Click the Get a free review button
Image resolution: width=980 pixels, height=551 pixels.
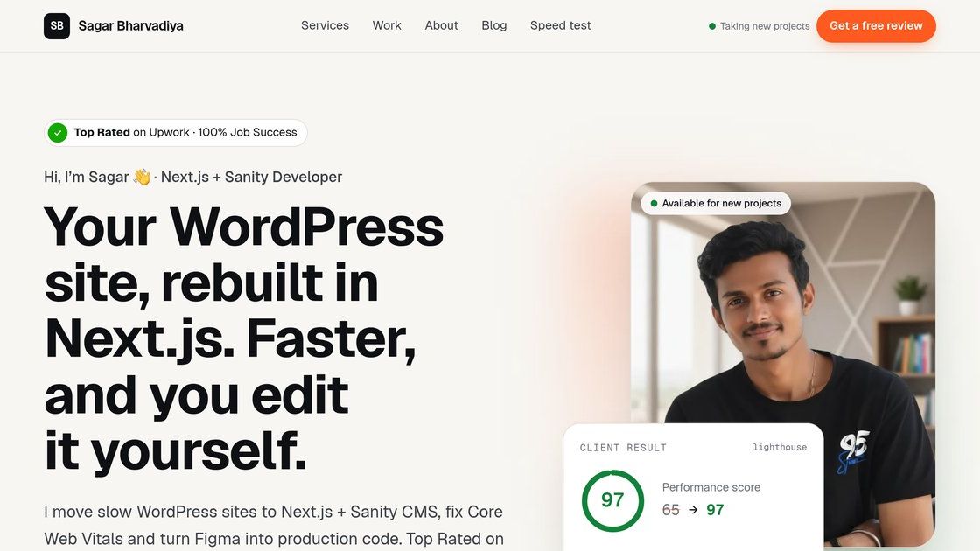(876, 25)
